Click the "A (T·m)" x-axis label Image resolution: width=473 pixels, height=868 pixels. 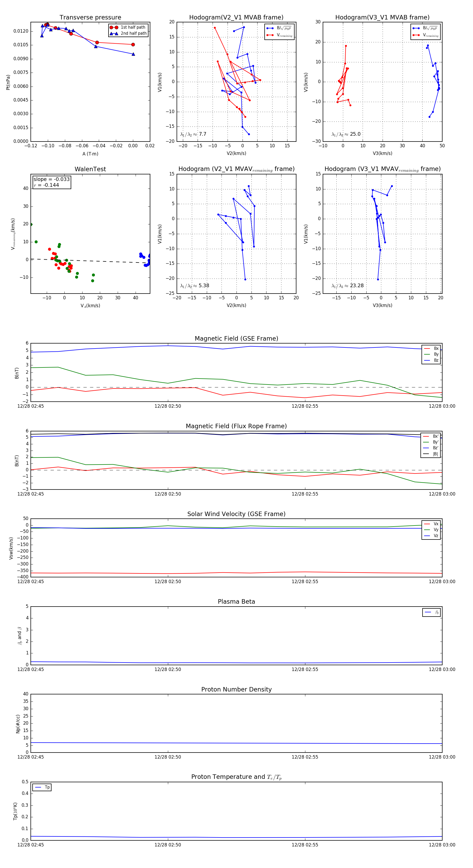coord(90,154)
